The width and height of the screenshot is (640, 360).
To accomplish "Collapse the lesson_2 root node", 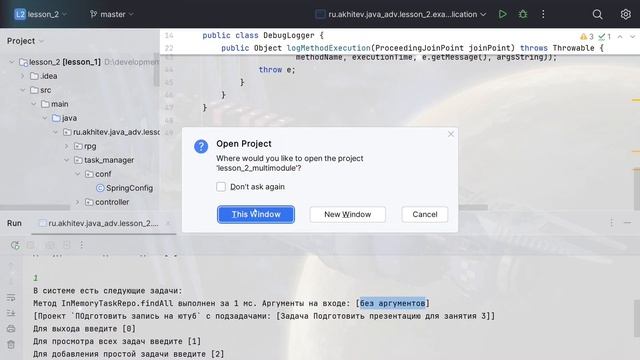I will [x=12, y=62].
